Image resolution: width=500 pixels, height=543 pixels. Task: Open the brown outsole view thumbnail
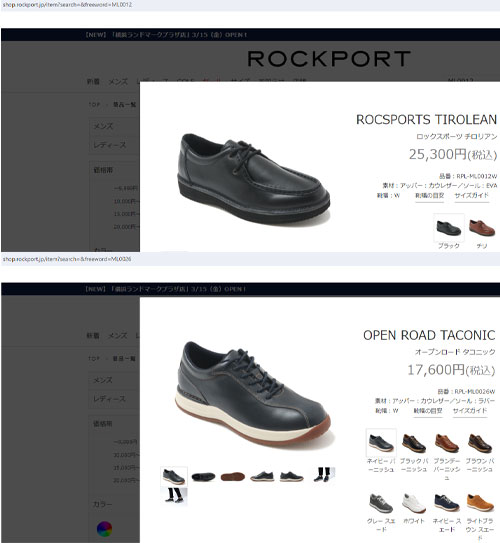pyautogui.click(x=233, y=477)
